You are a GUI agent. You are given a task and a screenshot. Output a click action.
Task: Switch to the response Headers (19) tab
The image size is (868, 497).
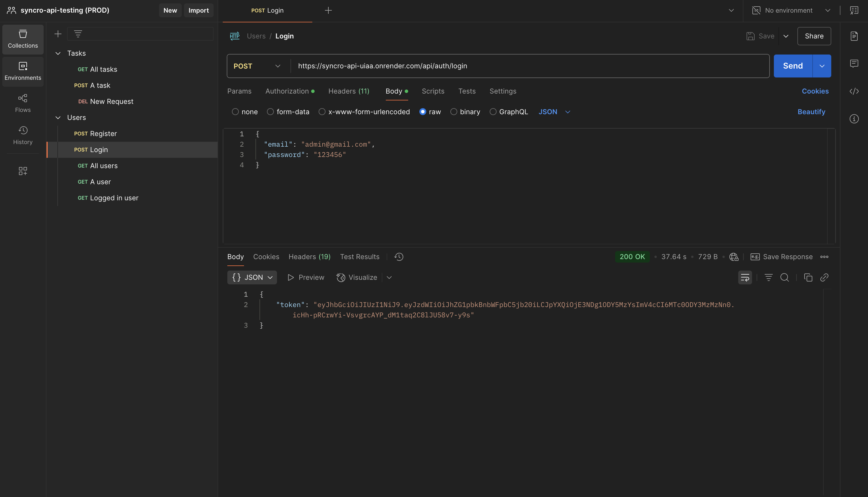pos(309,257)
